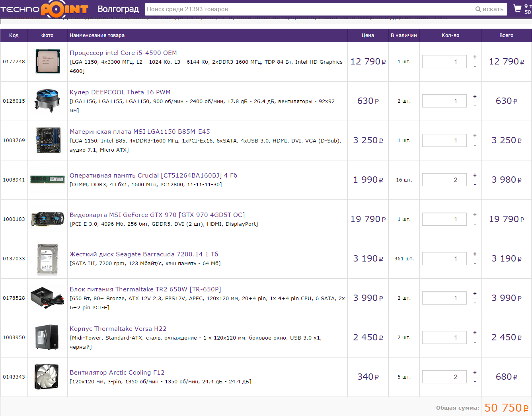This screenshot has height=416, width=532.
Task: Open Блок питания Thermaltake TR2 650W link
Action: [145, 289]
